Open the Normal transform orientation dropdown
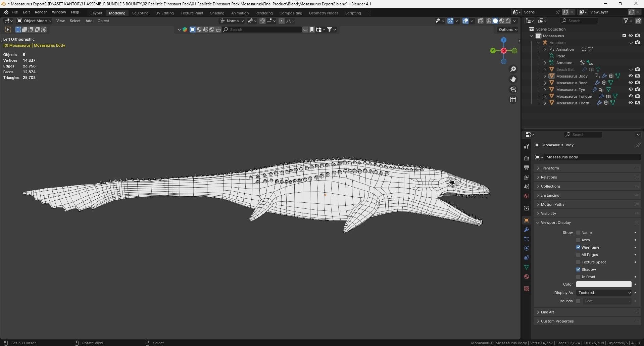Viewport: 644px width, 346px height. (232, 21)
